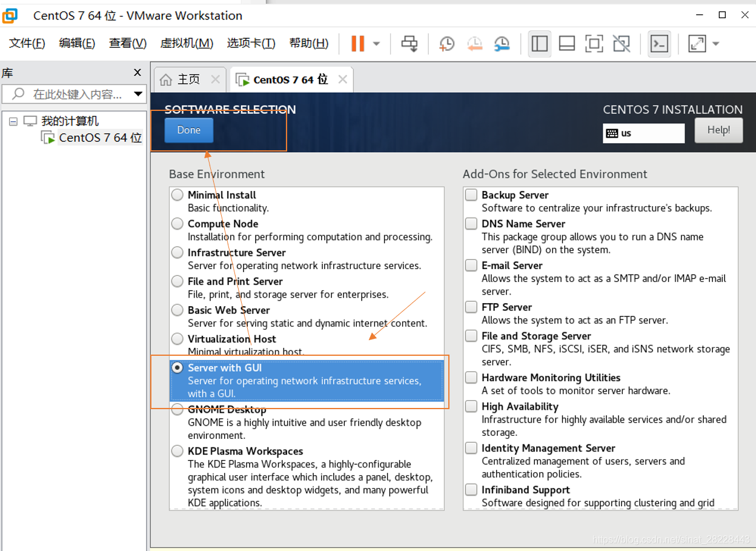Select GNOME Desktop radio button

177,409
